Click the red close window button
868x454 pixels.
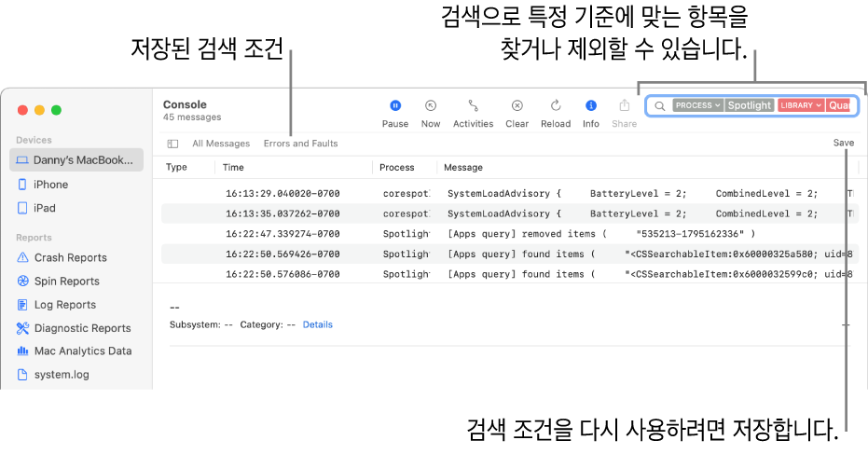click(x=22, y=110)
